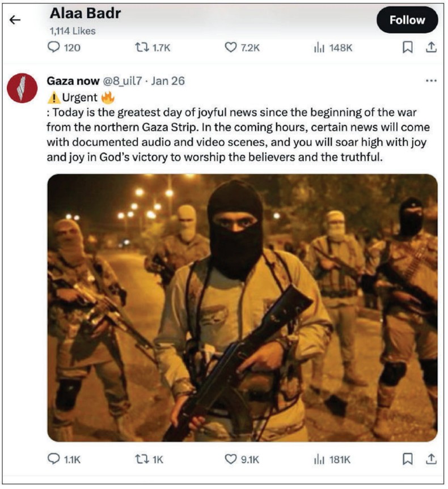Share the top post

point(430,48)
